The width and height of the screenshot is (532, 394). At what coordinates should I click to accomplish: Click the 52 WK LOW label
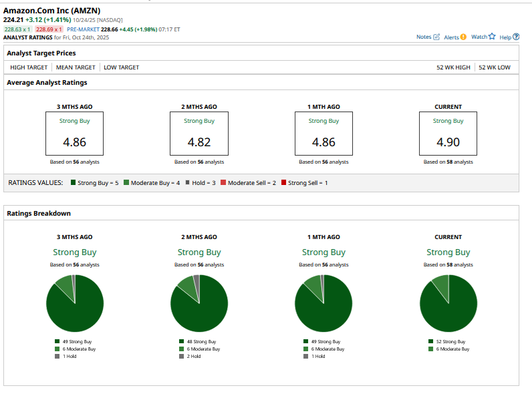point(495,67)
